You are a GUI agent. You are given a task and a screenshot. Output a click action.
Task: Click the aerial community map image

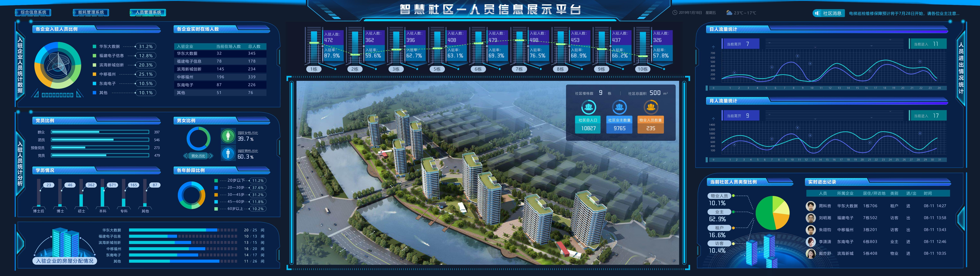click(x=488, y=172)
